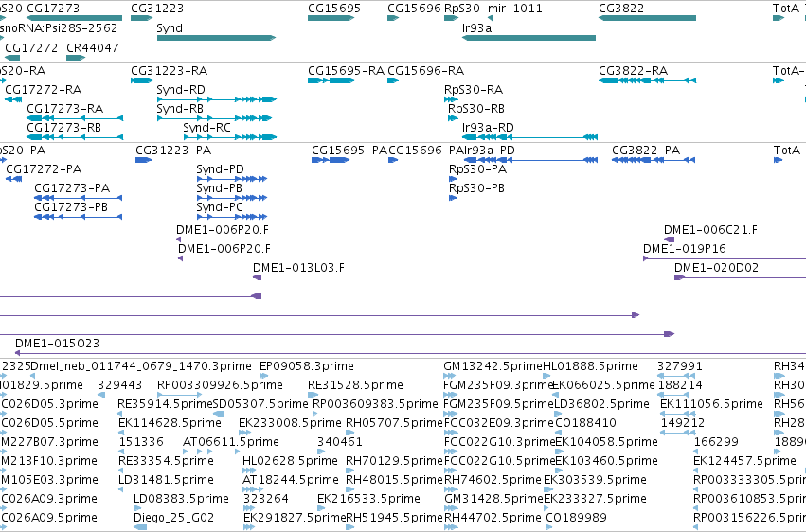Click the Synd gene feature bar
Image resolution: width=806 pixels, height=532 pixels.
[x=216, y=38]
